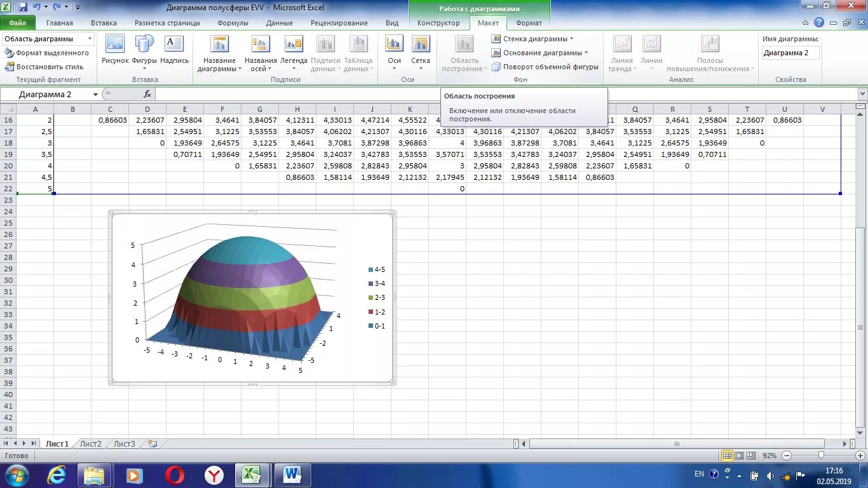868x488 pixels.
Task: Open the Разметка страницы tab
Action: (x=167, y=23)
